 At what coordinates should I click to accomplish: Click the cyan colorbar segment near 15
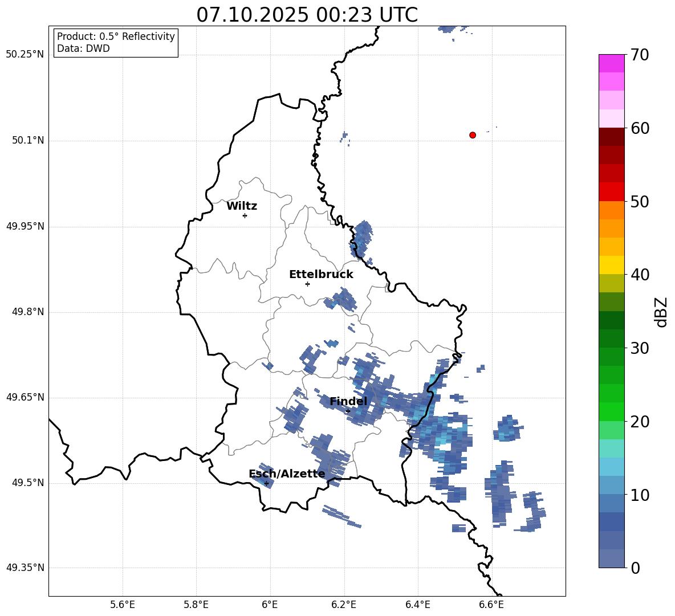[x=612, y=448]
